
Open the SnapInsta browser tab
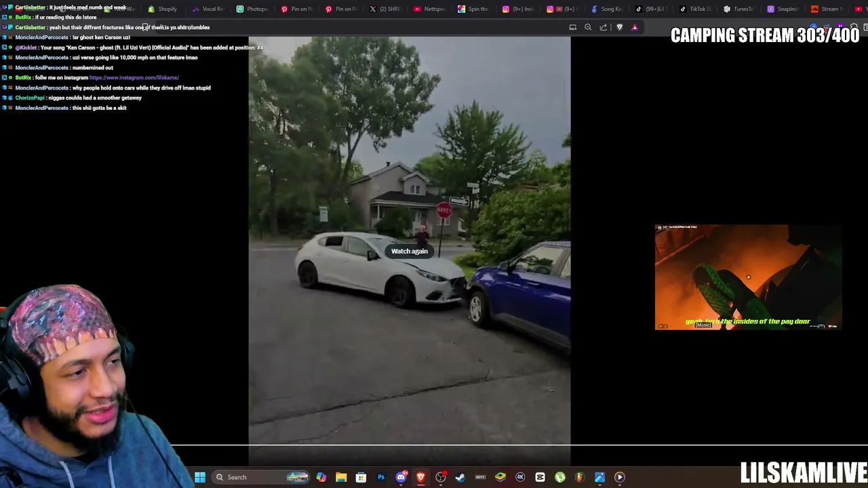click(783, 9)
